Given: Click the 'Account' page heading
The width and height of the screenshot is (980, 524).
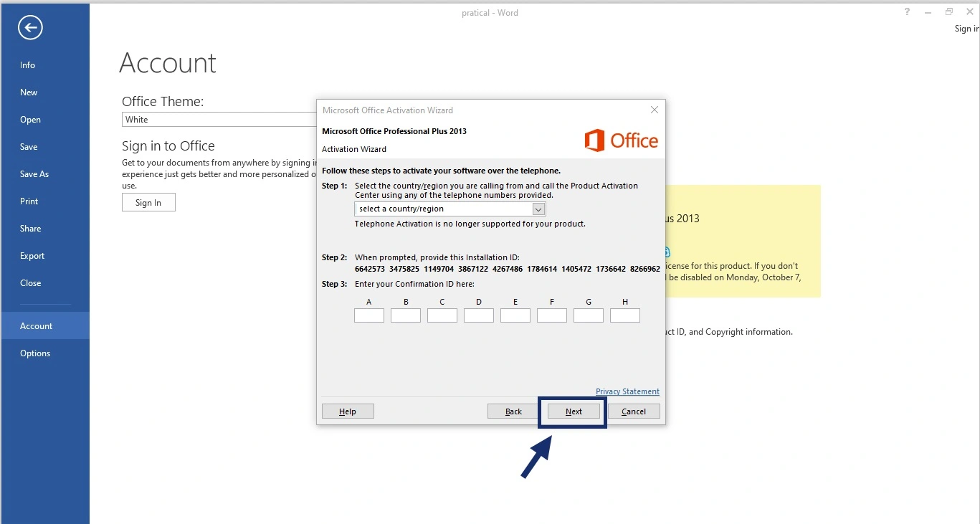Looking at the screenshot, I should click(x=168, y=63).
